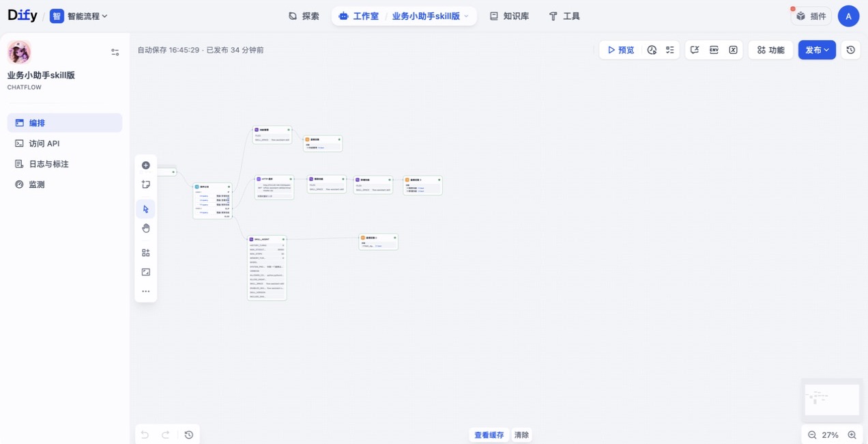The width and height of the screenshot is (868, 444).
Task: Switch to the 知识库 tab
Action: click(509, 16)
